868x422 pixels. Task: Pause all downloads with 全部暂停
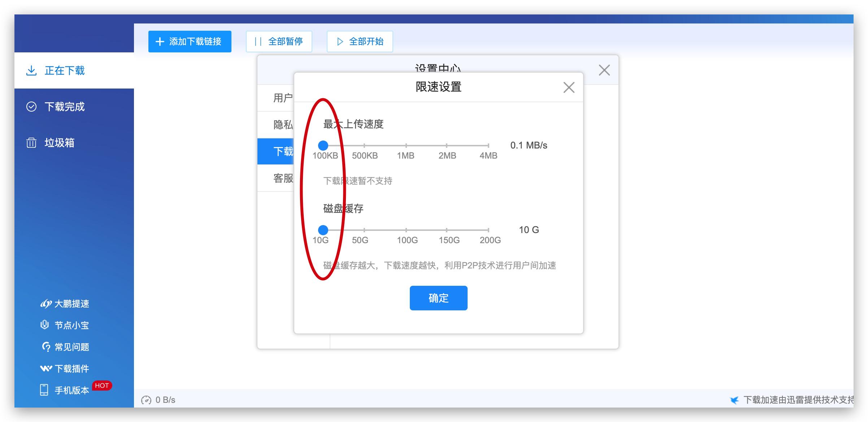(279, 41)
